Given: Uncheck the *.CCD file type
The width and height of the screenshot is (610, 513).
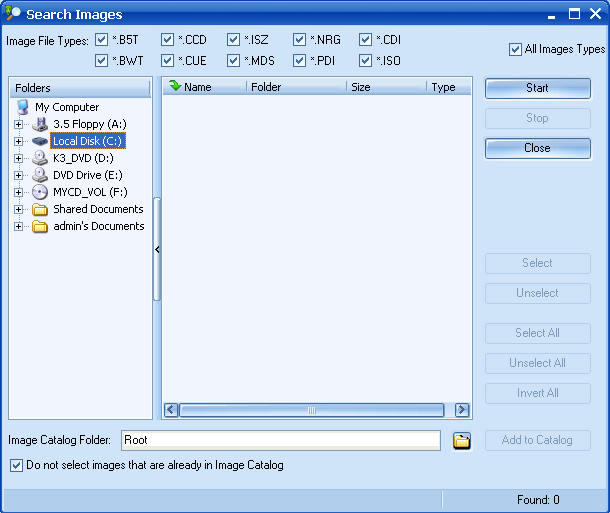Looking at the screenshot, I should pos(168,40).
